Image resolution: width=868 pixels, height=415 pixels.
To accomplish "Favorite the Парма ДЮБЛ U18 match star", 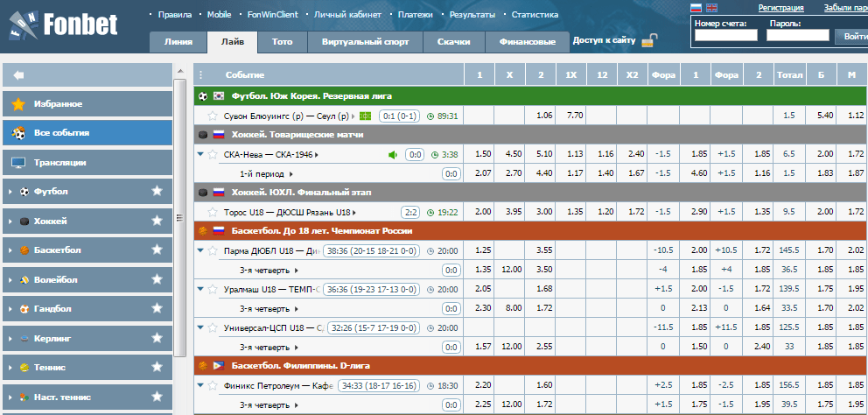I will click(212, 250).
